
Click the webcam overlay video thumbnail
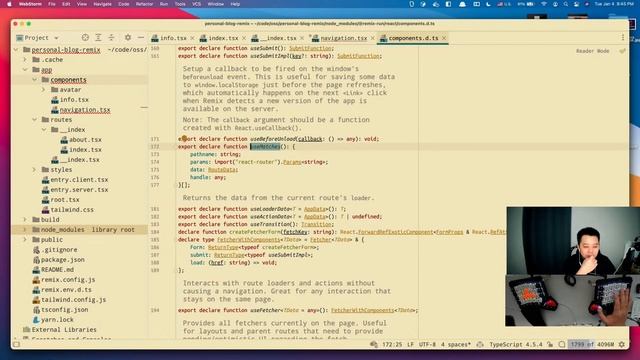tap(573, 266)
